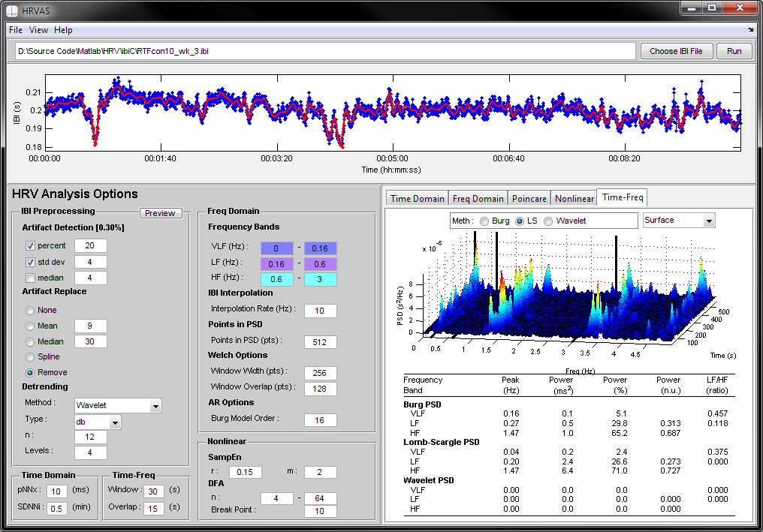Select the Wavelet method radio button
This screenshot has width=763, height=532.
[549, 221]
